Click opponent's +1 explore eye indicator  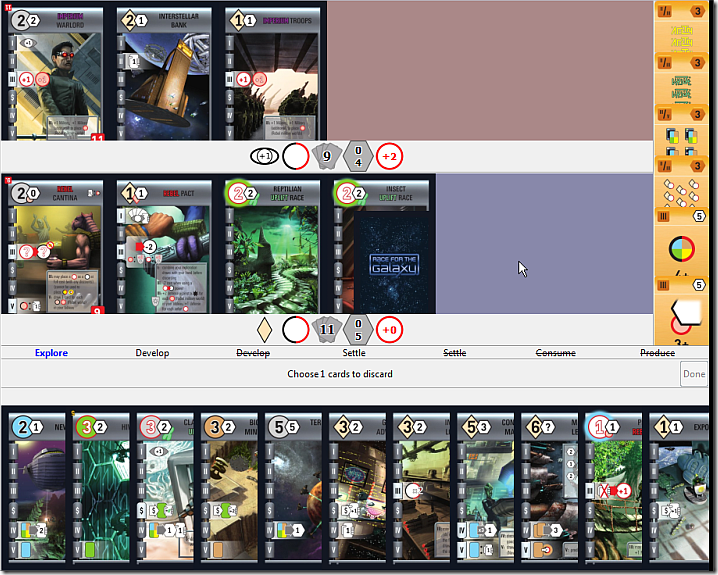point(264,157)
